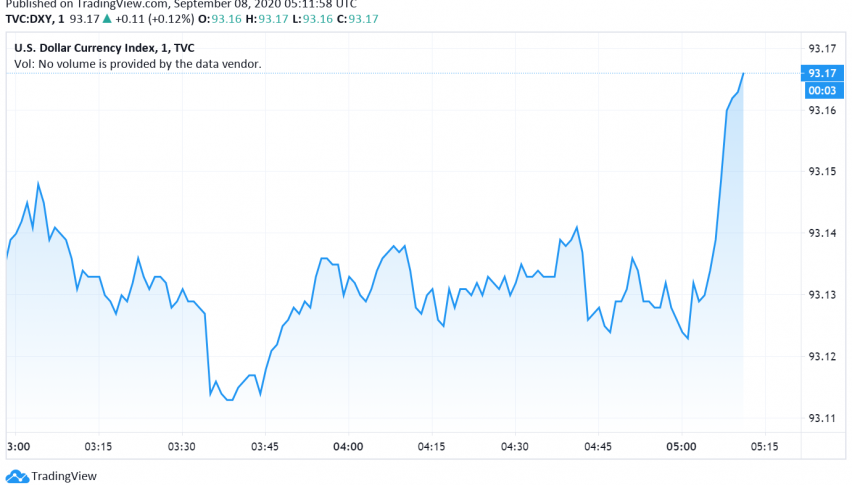Click the TradingView cloud logo icon
The height and width of the screenshot is (485, 852).
coord(17,476)
